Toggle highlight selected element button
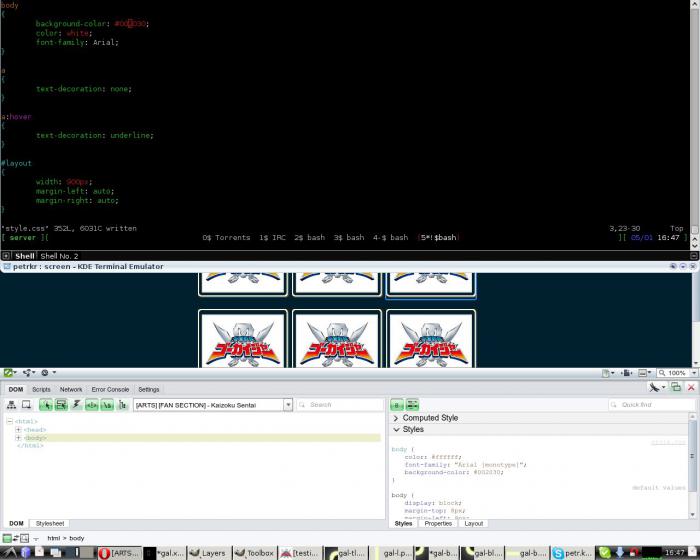This screenshot has width=700, height=560. tap(61, 405)
